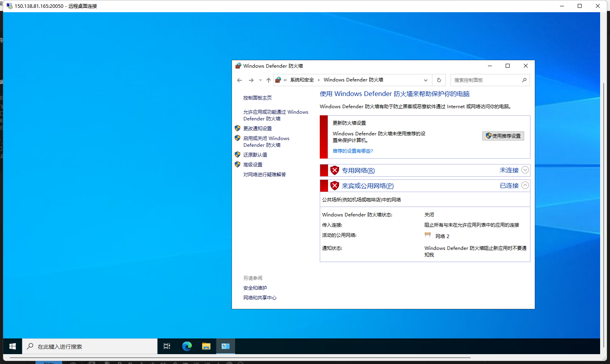This screenshot has height=364, width=610.
Task: Go up one level with up arrow
Action: (x=269, y=80)
